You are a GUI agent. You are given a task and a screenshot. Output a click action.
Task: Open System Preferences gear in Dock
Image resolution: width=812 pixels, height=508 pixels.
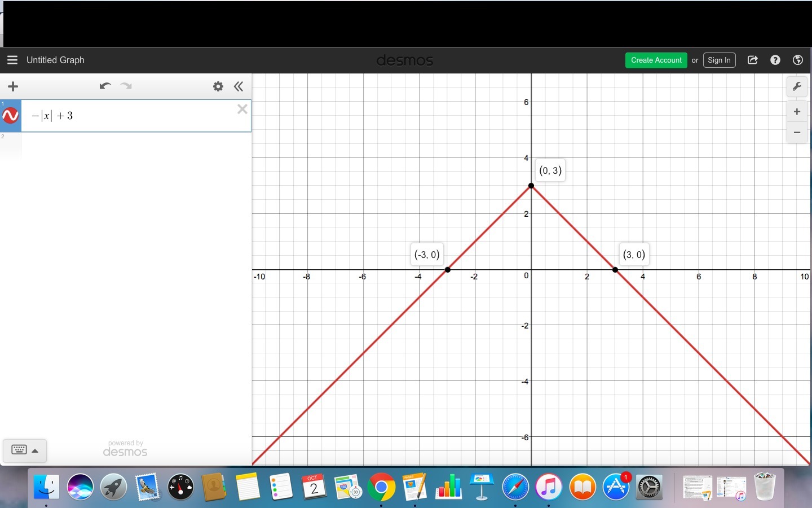click(650, 487)
